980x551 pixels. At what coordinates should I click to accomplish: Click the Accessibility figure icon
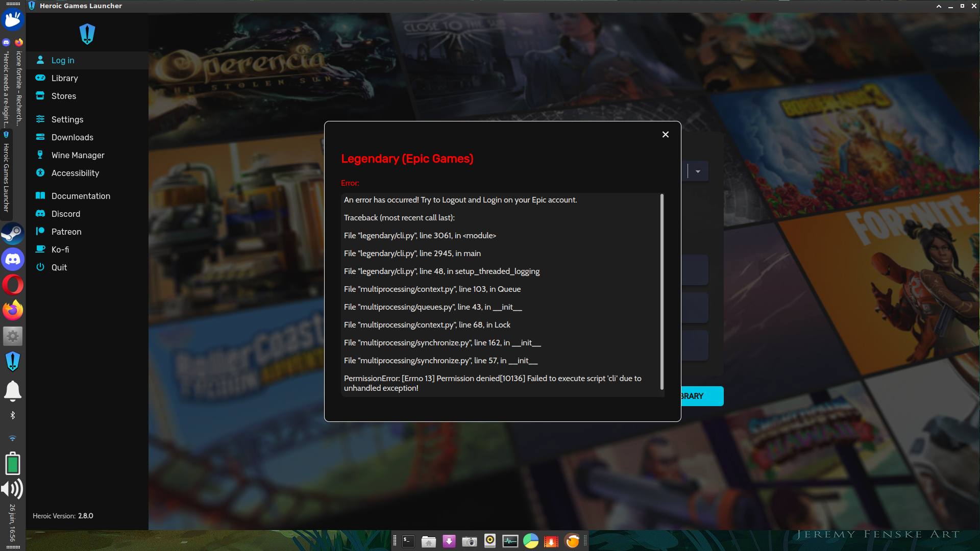tap(40, 172)
